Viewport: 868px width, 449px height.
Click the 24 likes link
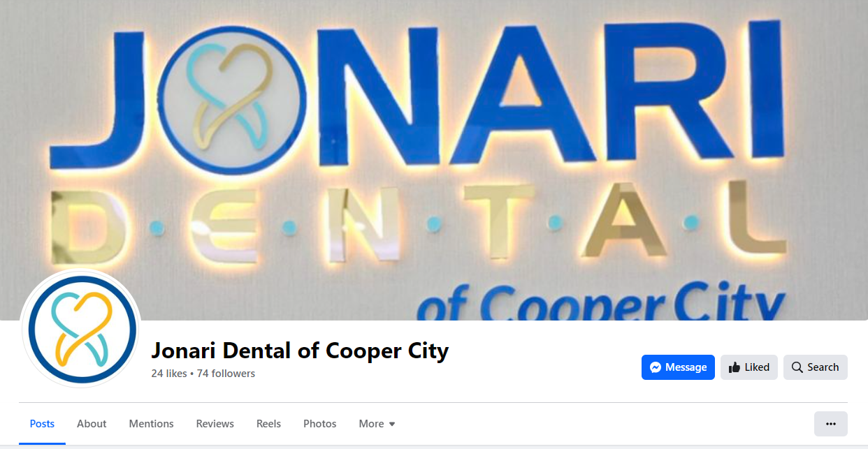169,374
